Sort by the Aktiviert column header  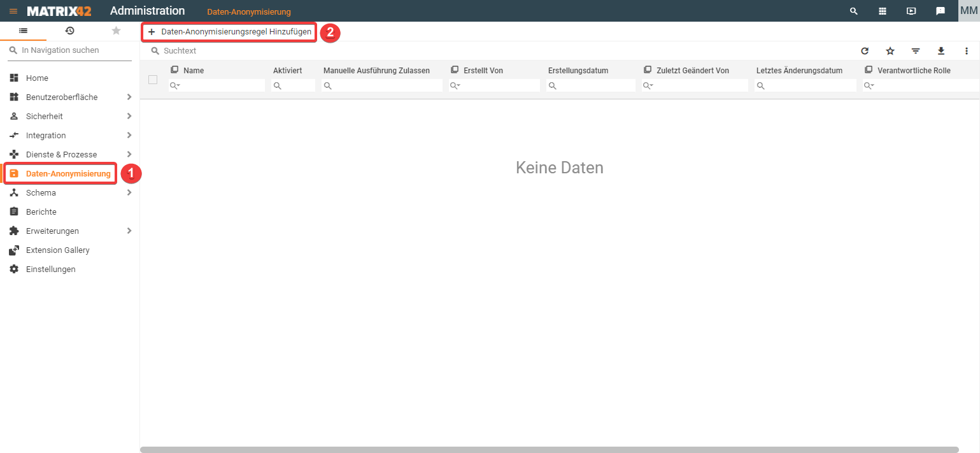287,71
